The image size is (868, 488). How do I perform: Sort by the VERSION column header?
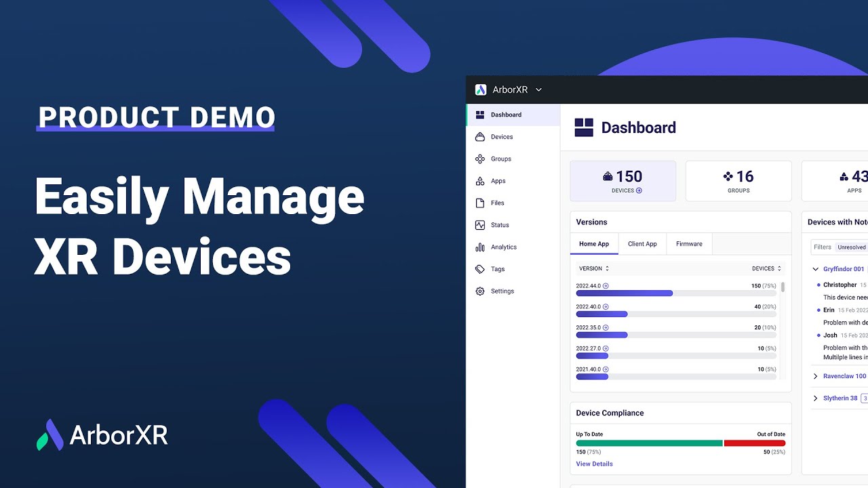[594, 268]
